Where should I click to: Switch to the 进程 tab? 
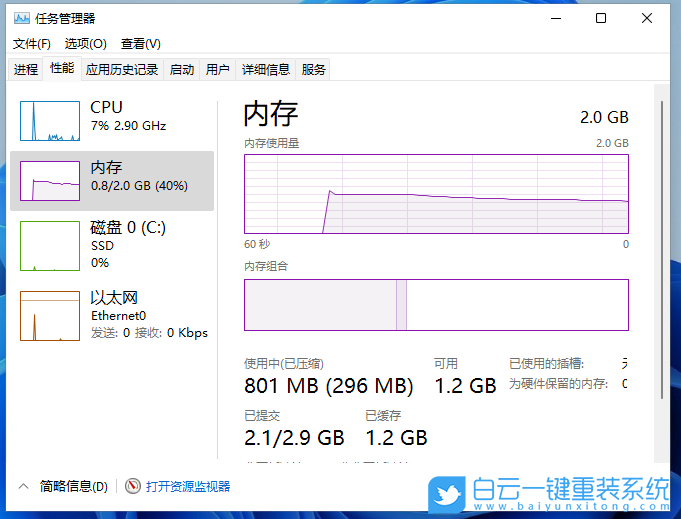coord(26,69)
